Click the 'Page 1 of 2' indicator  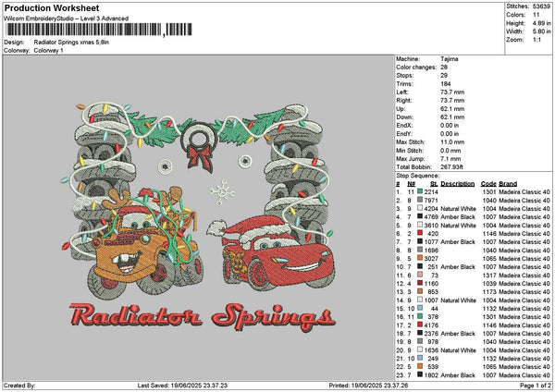pyautogui.click(x=536, y=386)
